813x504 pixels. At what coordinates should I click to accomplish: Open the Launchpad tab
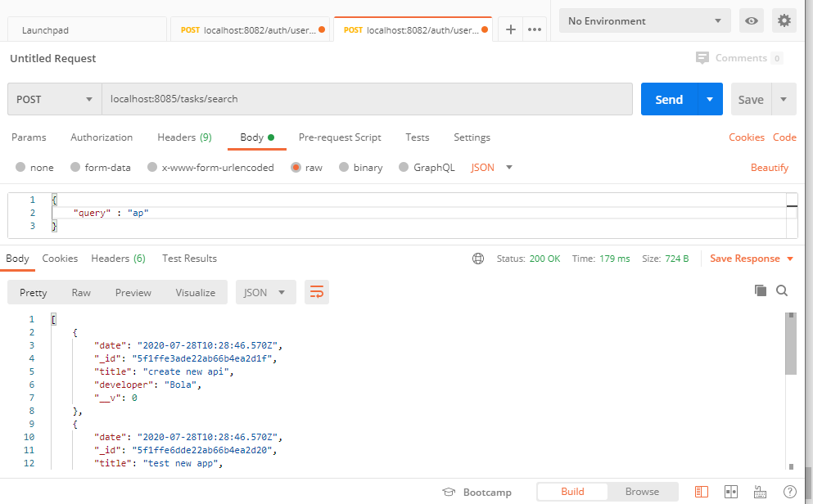pos(87,30)
